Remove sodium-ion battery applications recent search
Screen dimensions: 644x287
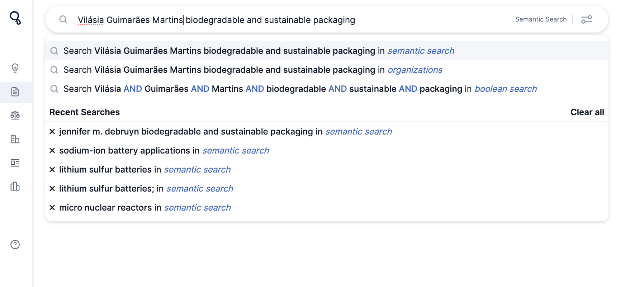click(x=52, y=151)
